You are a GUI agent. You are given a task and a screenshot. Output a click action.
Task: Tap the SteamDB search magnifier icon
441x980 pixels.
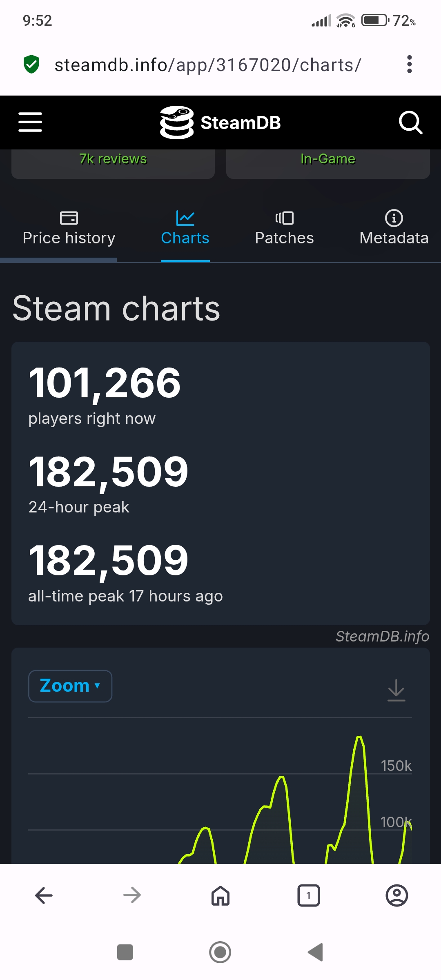coord(410,122)
